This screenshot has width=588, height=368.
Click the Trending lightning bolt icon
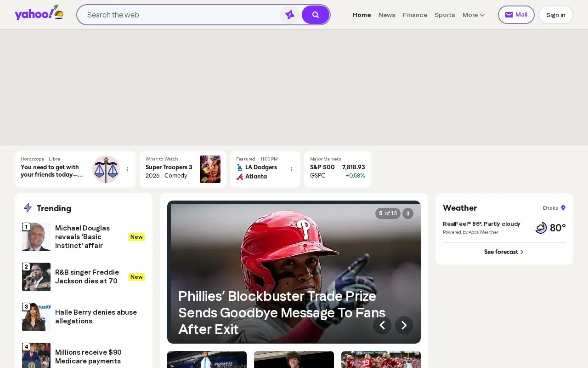coord(28,208)
